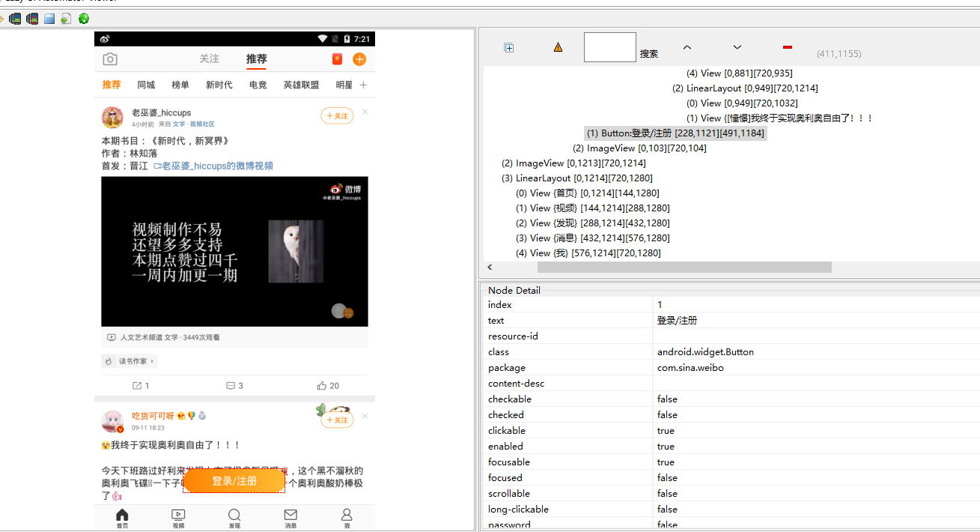The image size is (980, 532).
Task: Follow 老巫婆_hiccups with the 关注 button
Action: point(337,116)
